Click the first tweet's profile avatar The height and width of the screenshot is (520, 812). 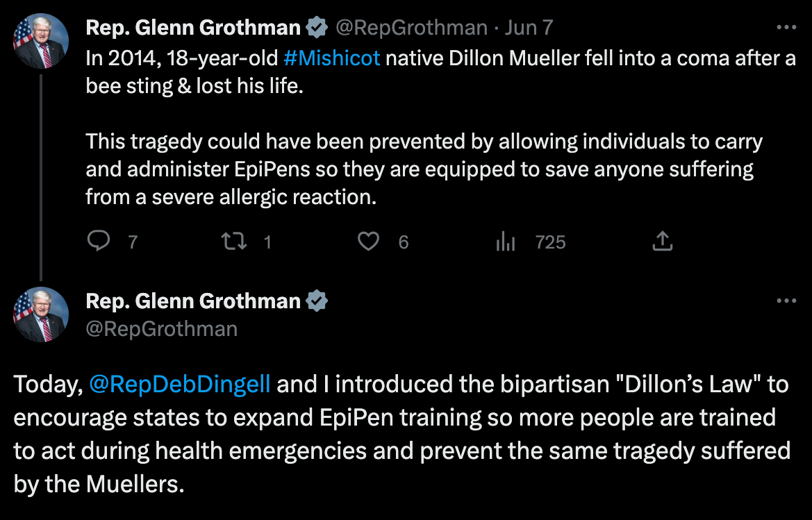coord(42,41)
